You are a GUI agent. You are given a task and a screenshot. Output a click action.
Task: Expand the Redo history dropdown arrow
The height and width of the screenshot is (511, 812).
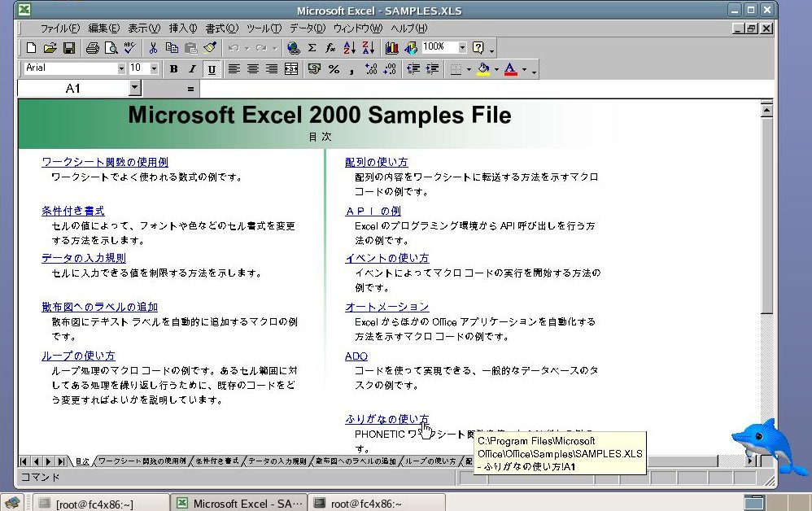tap(274, 49)
